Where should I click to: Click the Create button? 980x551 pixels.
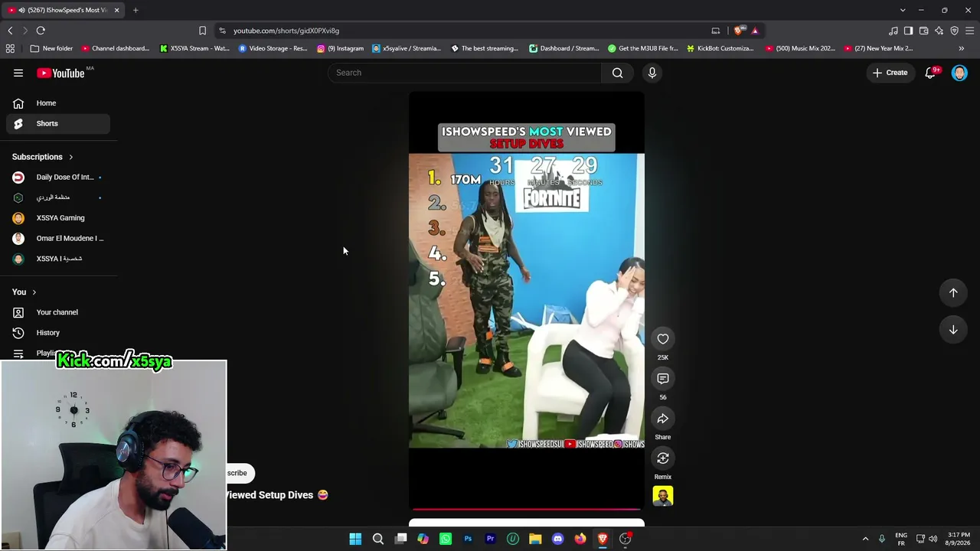pyautogui.click(x=890, y=73)
